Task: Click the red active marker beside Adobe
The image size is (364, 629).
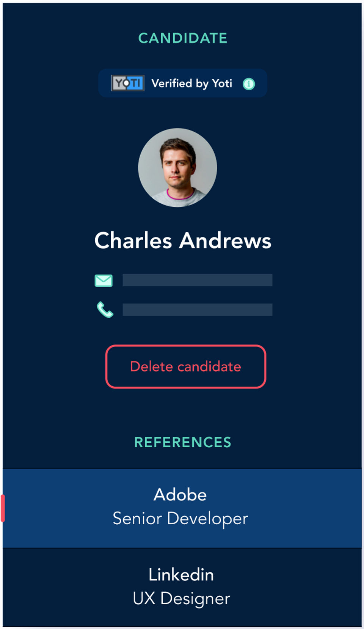Action: [x=3, y=508]
